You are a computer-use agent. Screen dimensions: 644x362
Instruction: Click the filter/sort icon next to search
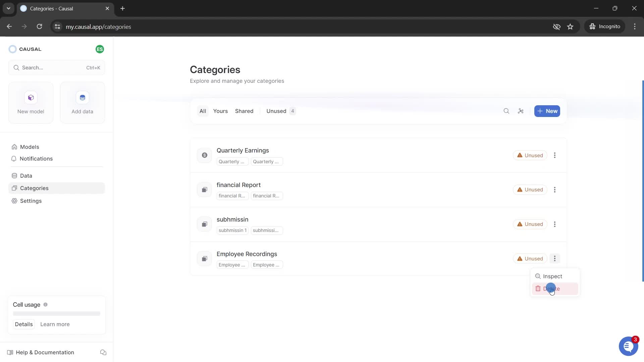521,111
